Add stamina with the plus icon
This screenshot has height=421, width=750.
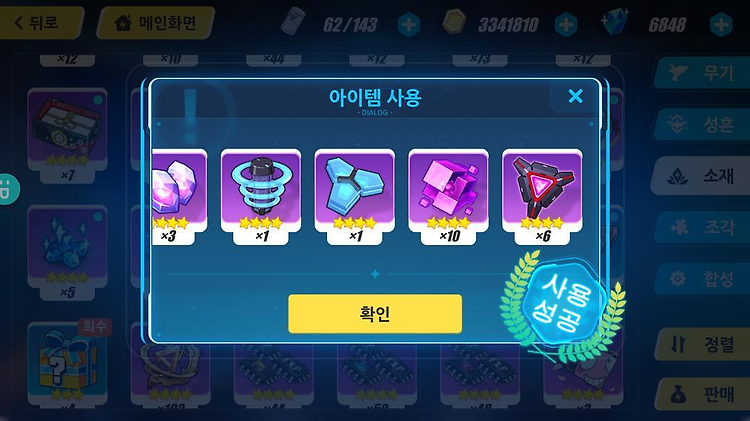point(409,24)
